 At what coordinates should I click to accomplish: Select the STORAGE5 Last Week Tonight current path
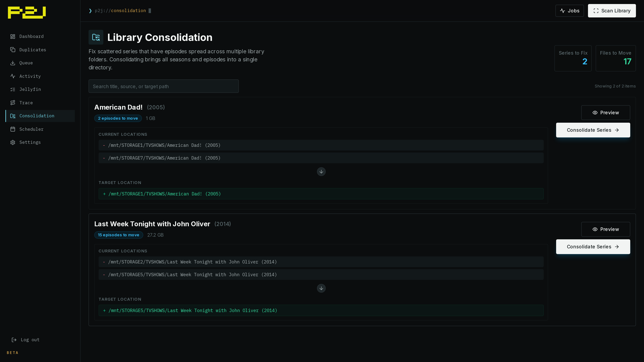click(321, 275)
